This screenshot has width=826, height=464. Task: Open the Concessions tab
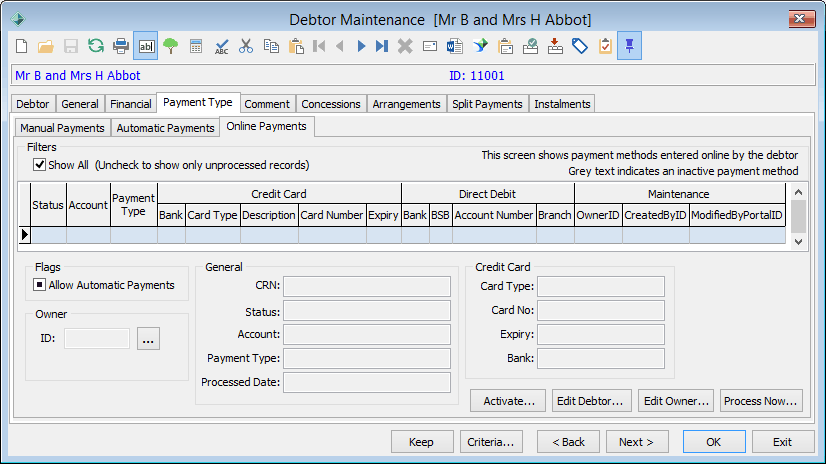click(331, 104)
